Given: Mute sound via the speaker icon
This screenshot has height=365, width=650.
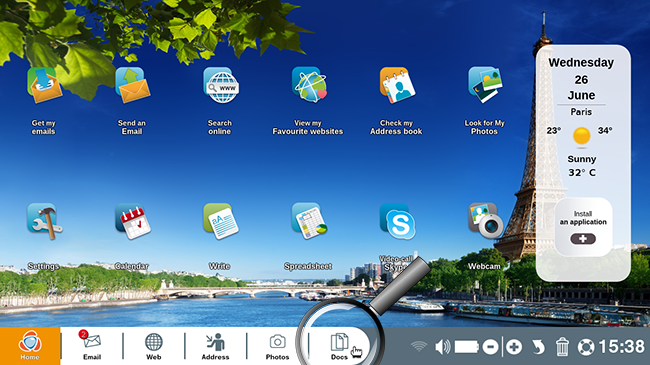Looking at the screenshot, I should coord(442,347).
